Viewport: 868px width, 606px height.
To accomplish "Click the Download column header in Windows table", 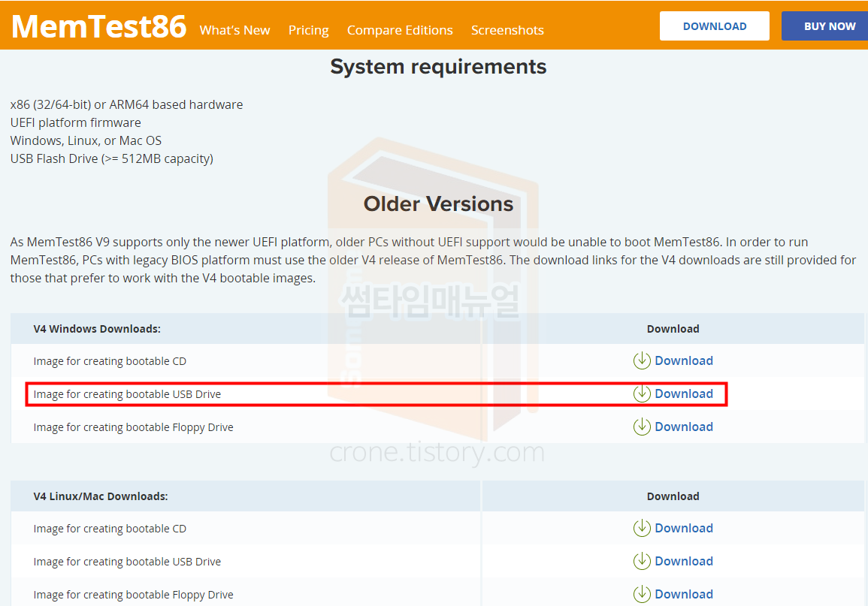I will (x=673, y=329).
